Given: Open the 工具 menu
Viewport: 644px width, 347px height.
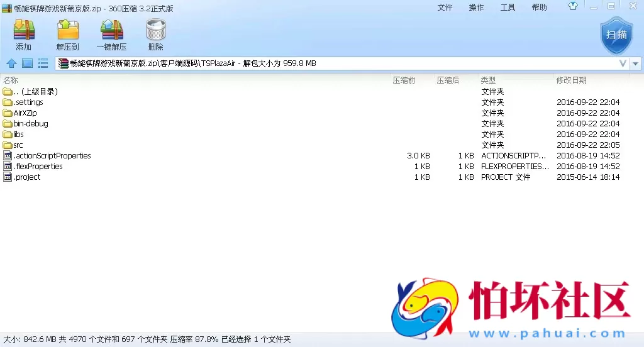Looking at the screenshot, I should point(508,8).
